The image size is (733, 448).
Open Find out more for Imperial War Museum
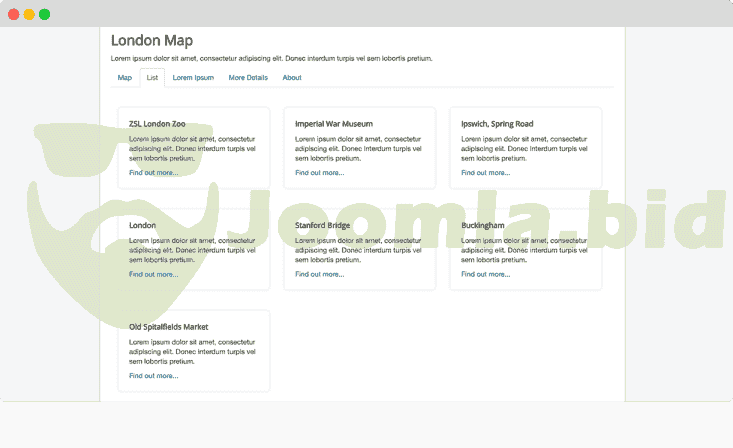[x=320, y=172]
